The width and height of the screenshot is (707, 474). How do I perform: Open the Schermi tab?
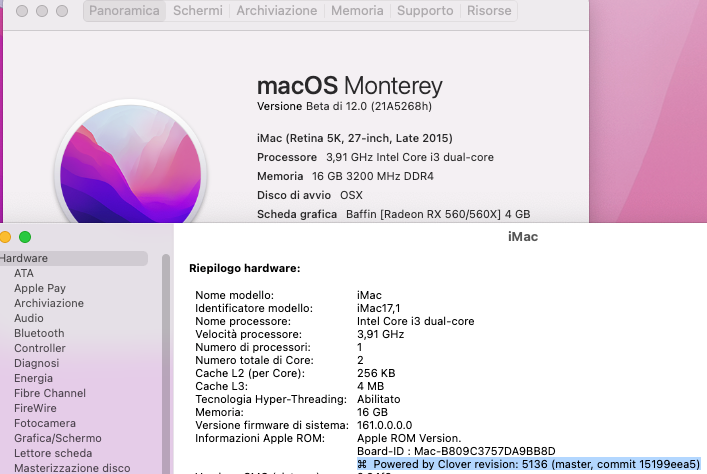(x=198, y=10)
